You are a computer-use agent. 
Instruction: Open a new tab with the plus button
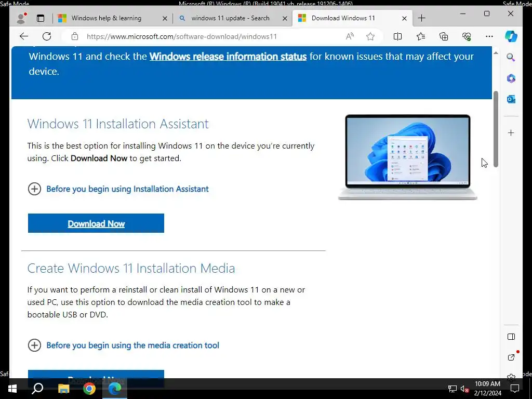[421, 18]
